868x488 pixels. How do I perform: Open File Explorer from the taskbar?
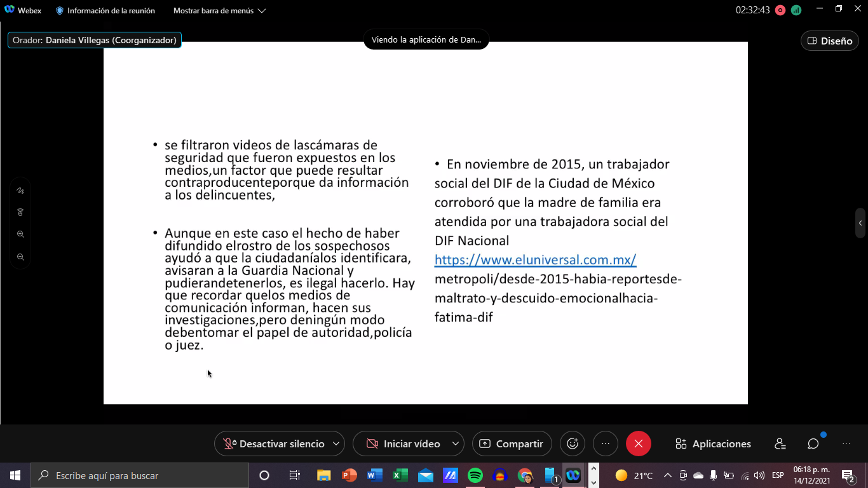[323, 475]
